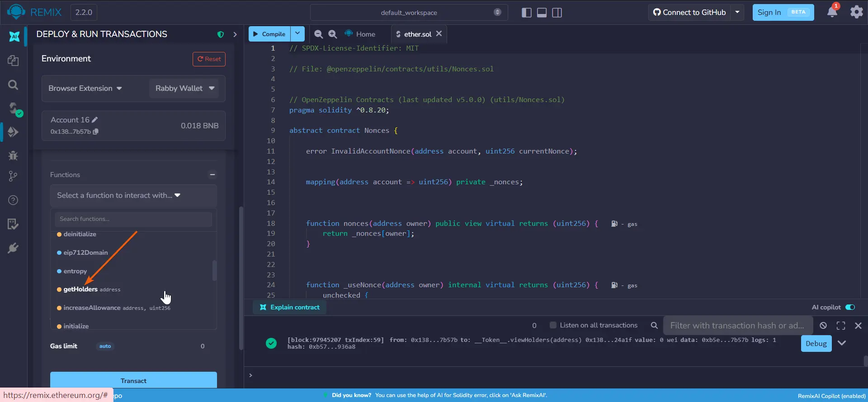This screenshot has width=868, height=402.
Task: Check Listen on all transactions
Action: point(553,325)
